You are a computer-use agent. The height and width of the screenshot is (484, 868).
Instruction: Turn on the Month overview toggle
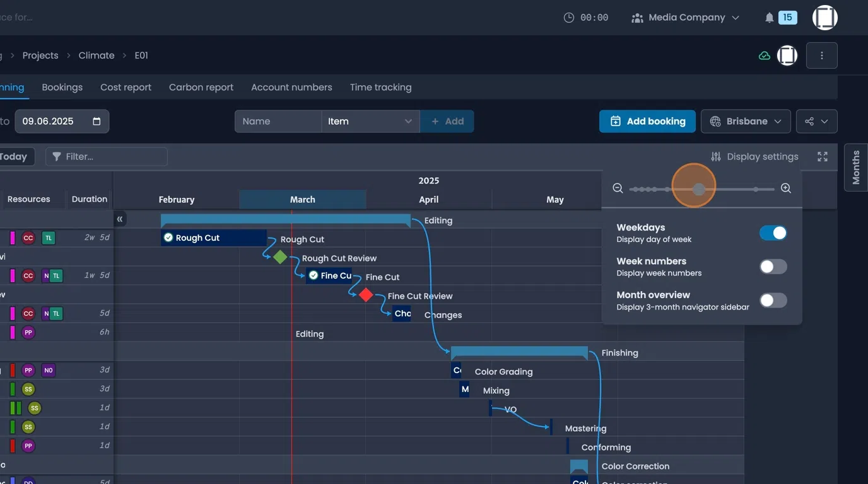(773, 300)
